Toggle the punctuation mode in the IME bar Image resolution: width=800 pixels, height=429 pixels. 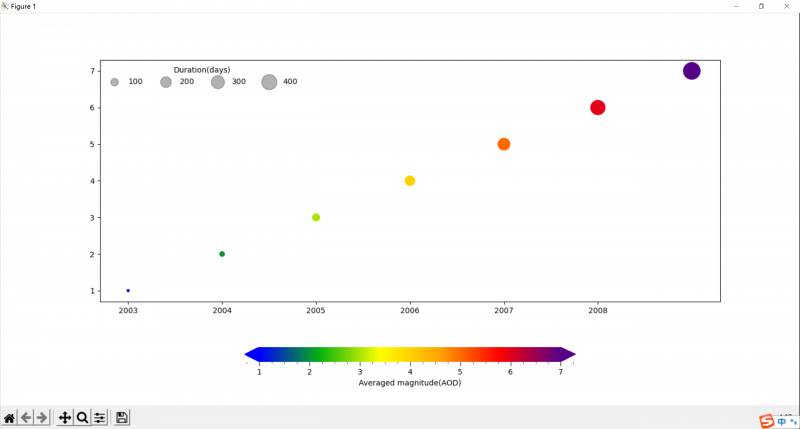792,420
